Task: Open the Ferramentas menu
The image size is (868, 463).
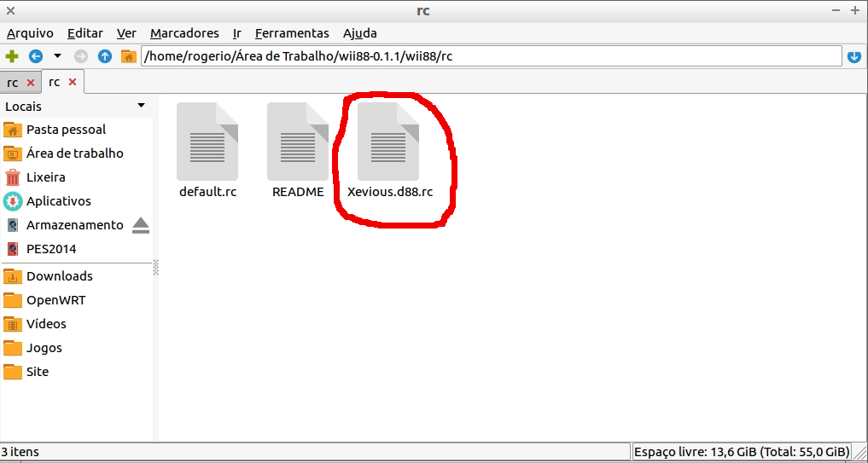Action: [292, 33]
